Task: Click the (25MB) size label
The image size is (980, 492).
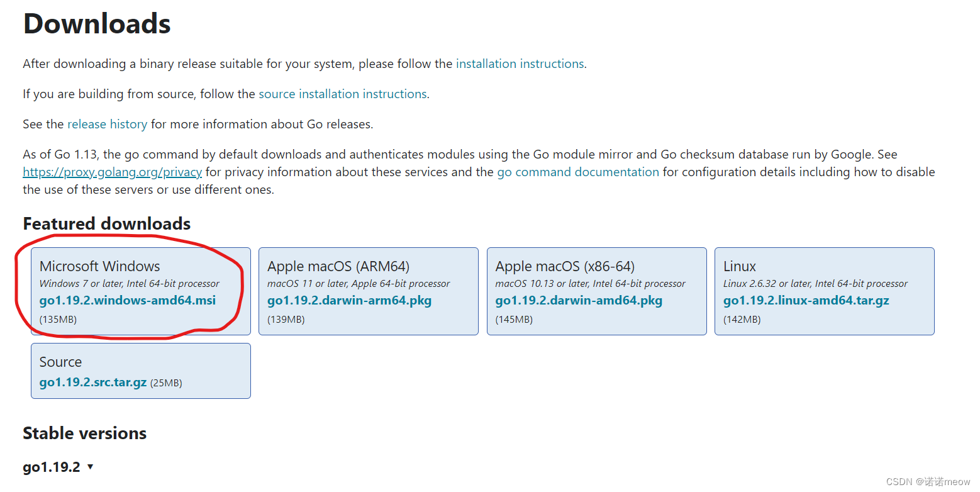Action: (166, 383)
